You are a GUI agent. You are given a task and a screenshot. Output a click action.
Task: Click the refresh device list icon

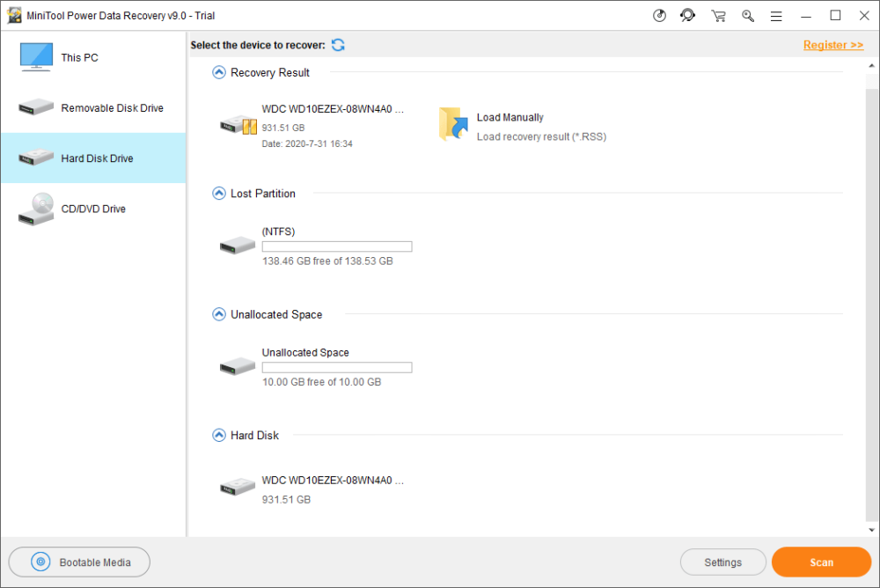338,45
